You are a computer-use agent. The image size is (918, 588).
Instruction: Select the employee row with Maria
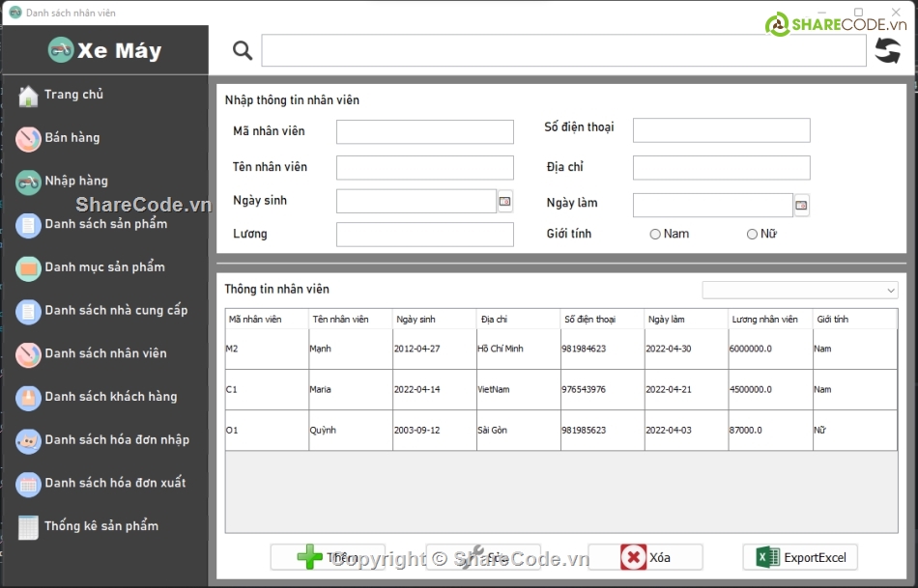[x=560, y=390]
